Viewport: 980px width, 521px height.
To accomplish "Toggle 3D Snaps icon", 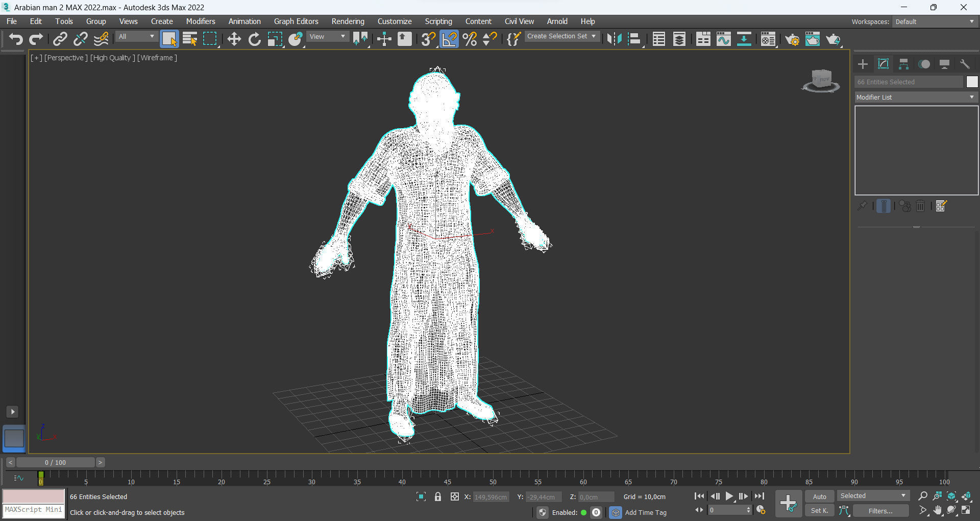I will [428, 39].
